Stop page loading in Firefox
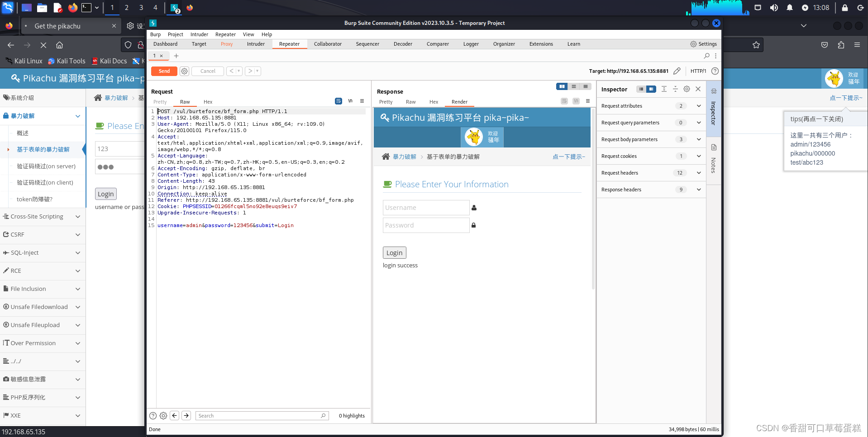The width and height of the screenshot is (868, 437). point(43,45)
